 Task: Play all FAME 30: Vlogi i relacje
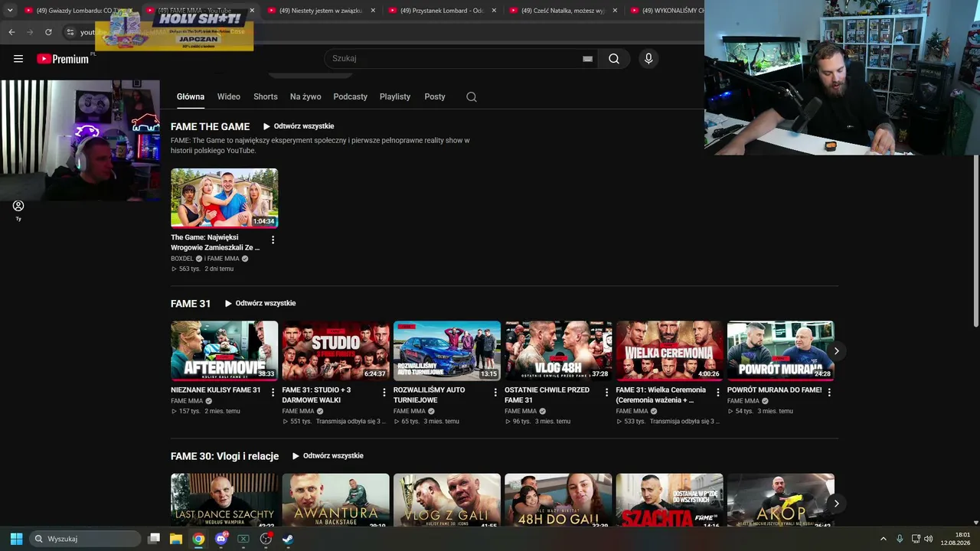pos(328,456)
